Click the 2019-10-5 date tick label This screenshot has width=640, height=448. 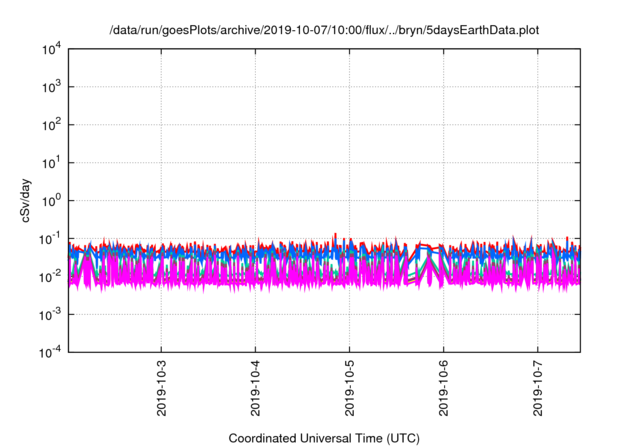(350, 388)
